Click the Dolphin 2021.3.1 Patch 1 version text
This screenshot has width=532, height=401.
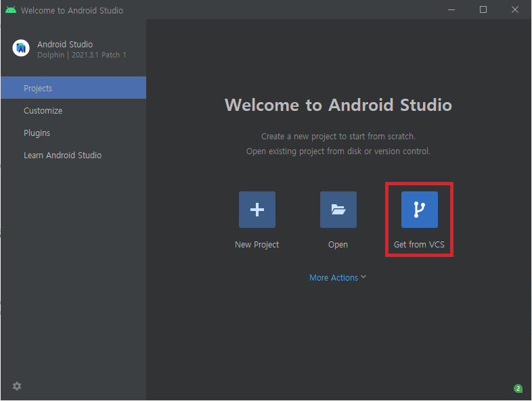(x=82, y=55)
